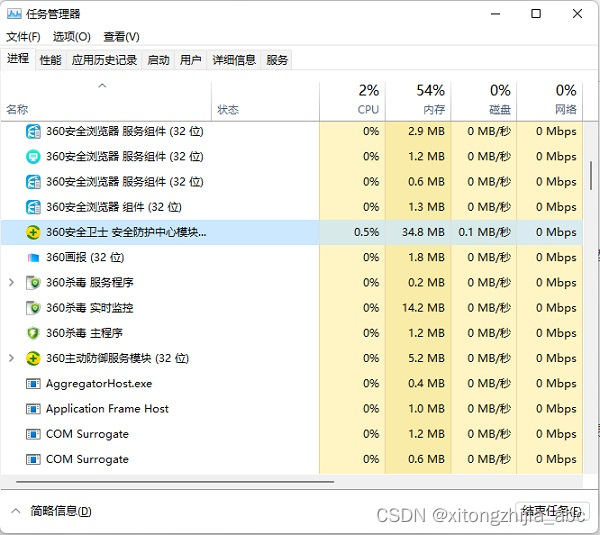600x535 pixels.
Task: Click the AggregatorHost.exe icon
Action: pos(33,383)
